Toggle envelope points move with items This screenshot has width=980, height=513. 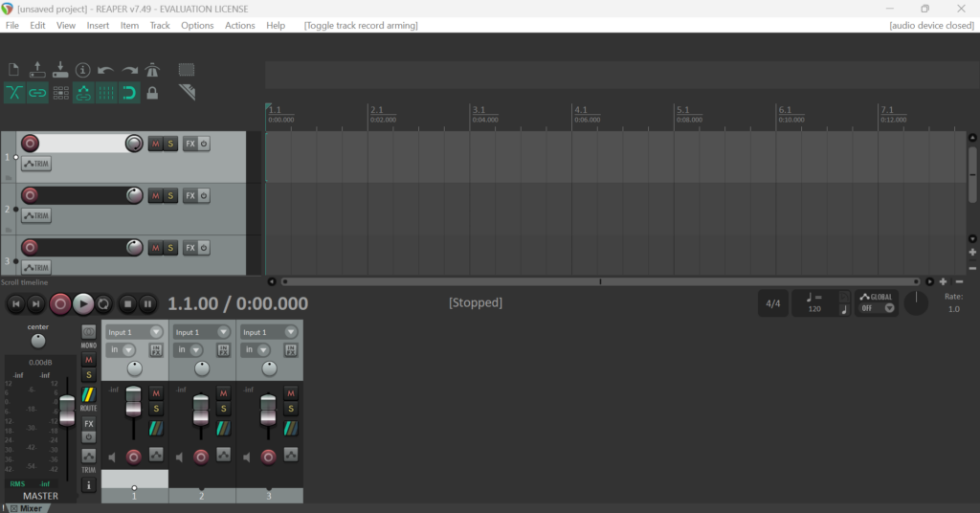click(x=83, y=93)
